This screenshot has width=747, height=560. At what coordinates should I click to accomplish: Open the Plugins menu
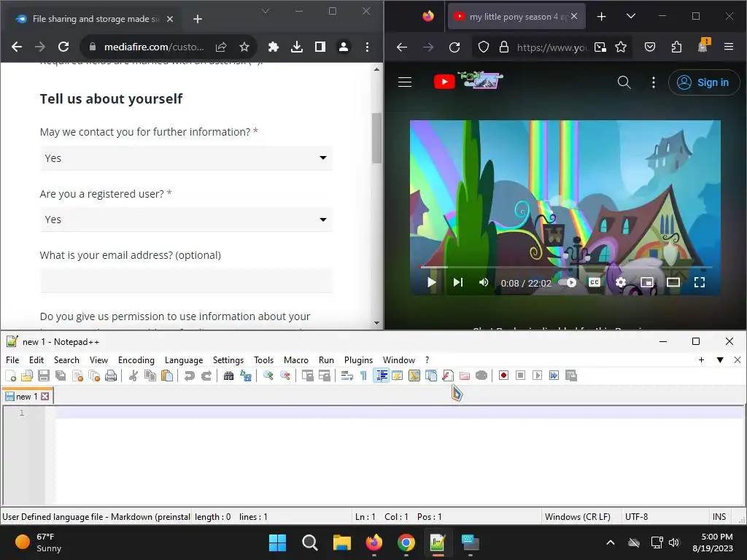[x=358, y=360]
